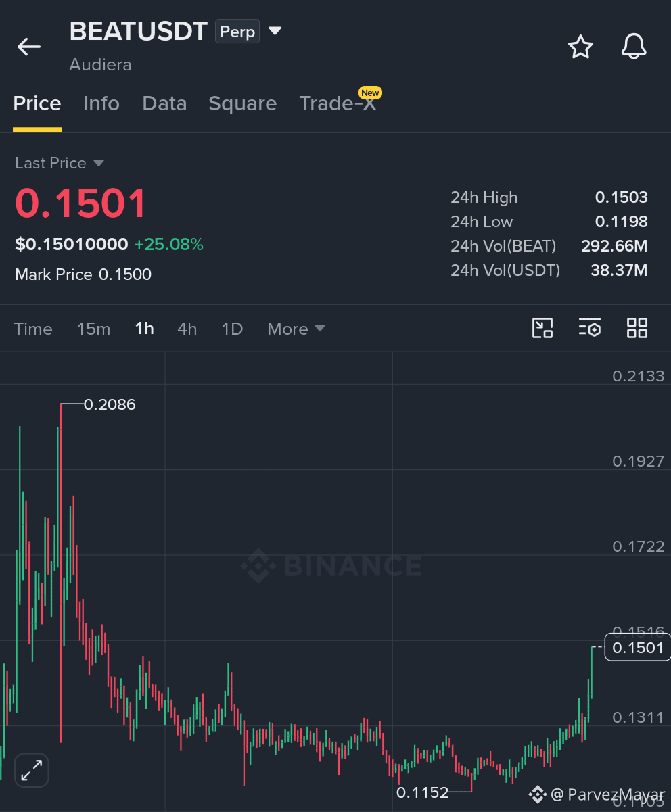The width and height of the screenshot is (671, 812).
Task: Tap the 24h Vol(BEAT) value 292.66M
Action: pyautogui.click(x=614, y=246)
